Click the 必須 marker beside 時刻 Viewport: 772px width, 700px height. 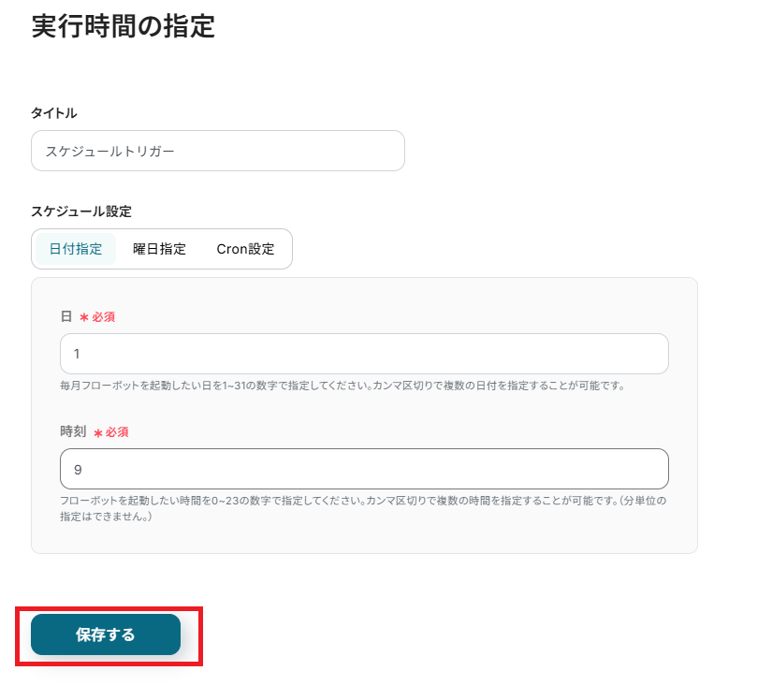point(117,432)
